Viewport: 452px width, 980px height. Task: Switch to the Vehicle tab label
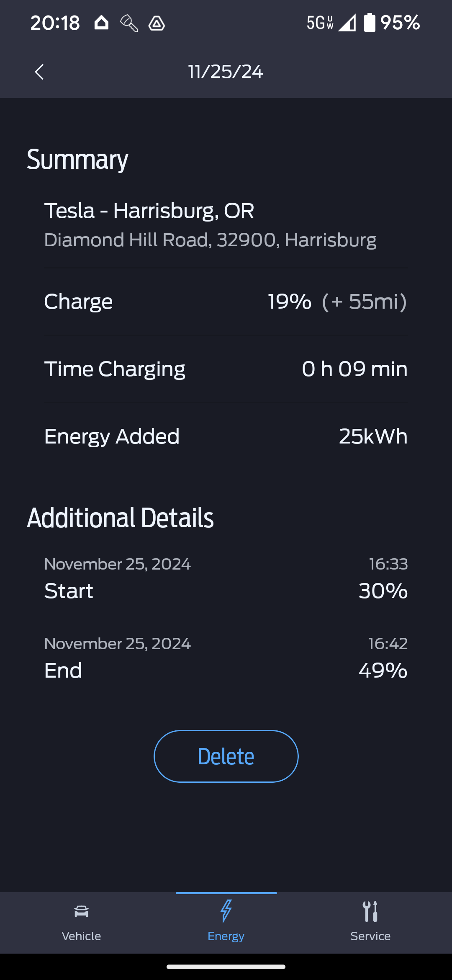pos(81,936)
